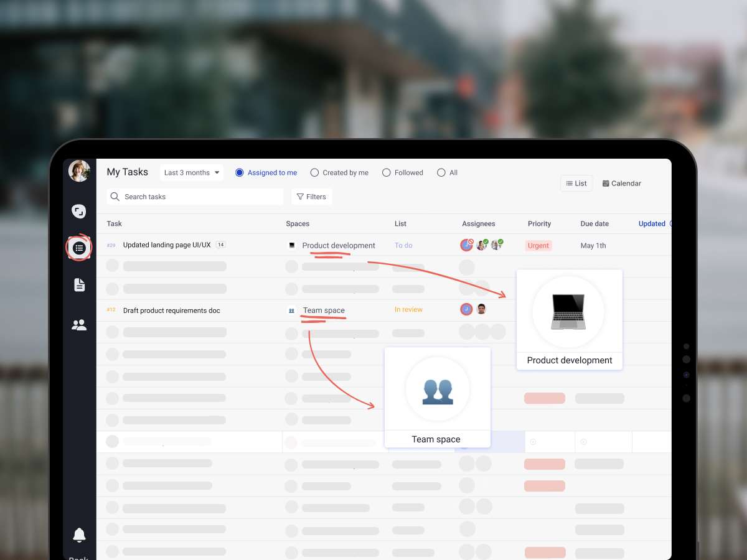Switch to the List view
This screenshot has width=747, height=560.
576,184
